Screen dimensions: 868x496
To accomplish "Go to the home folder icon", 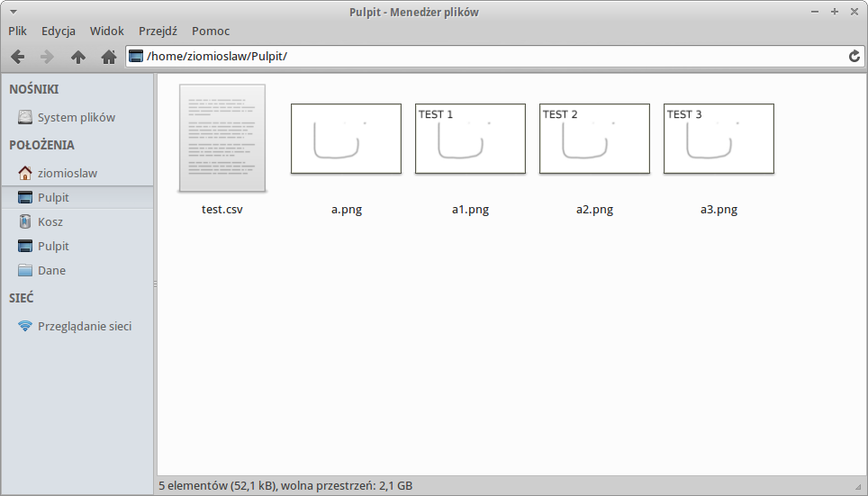I will (x=109, y=57).
